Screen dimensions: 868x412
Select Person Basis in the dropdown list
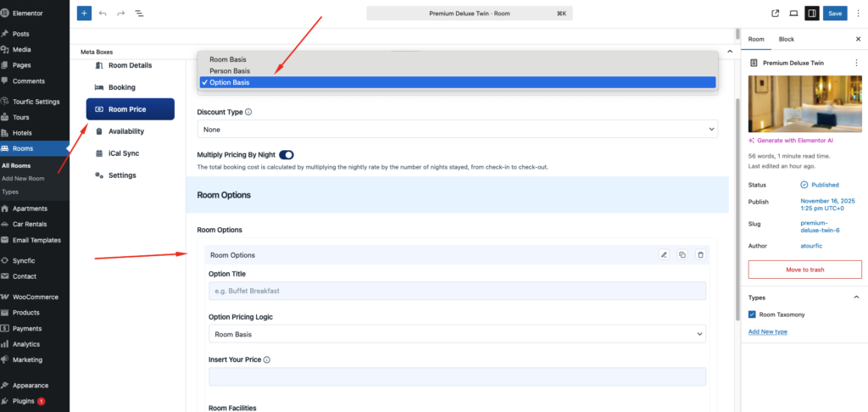(x=229, y=71)
